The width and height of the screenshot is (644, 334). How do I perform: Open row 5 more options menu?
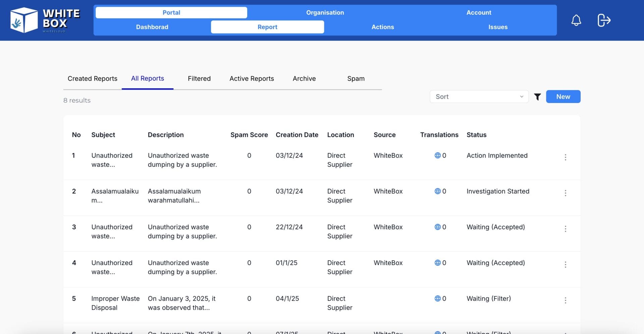point(565,300)
